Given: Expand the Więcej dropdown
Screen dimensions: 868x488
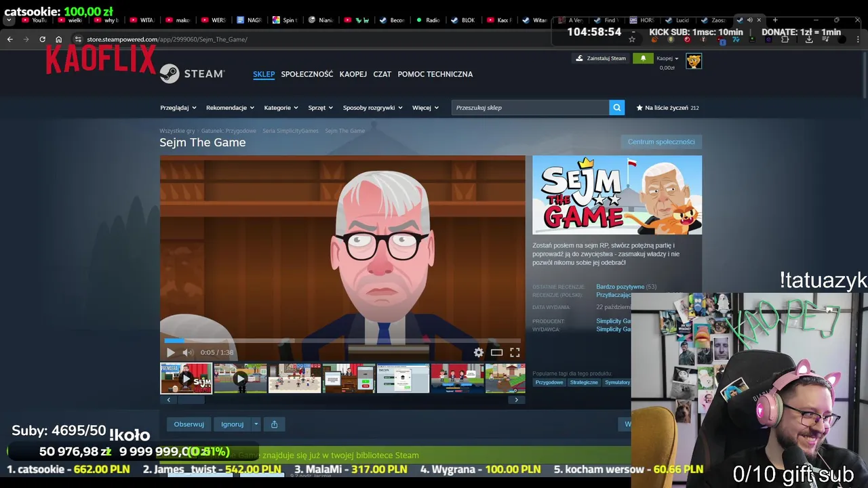Looking at the screenshot, I should tap(425, 108).
